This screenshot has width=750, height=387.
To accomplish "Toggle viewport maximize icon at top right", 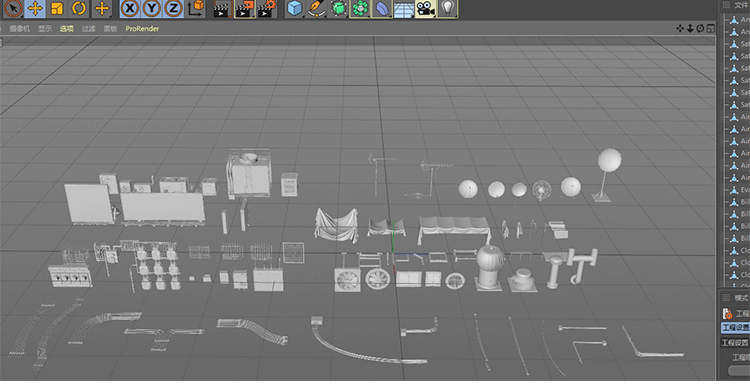I will tap(711, 29).
